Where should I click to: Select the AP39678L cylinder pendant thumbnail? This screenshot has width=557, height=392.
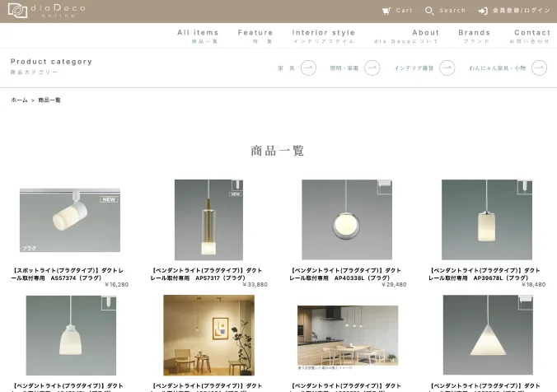485,219
